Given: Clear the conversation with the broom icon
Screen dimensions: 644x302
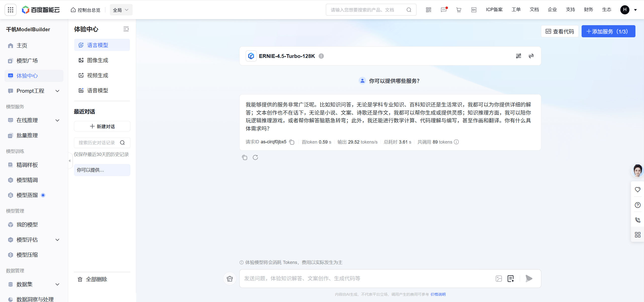Looking at the screenshot, I should point(229,278).
